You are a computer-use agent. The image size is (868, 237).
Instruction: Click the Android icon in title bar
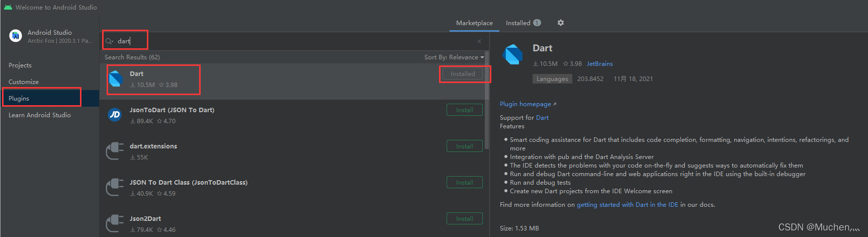tap(8, 7)
